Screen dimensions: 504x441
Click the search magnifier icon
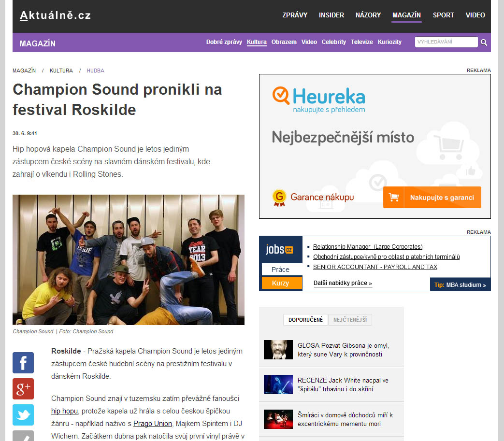[x=484, y=43]
